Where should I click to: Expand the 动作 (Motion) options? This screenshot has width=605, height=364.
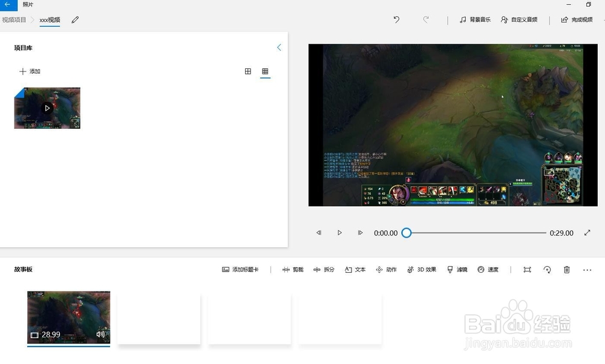coord(387,270)
